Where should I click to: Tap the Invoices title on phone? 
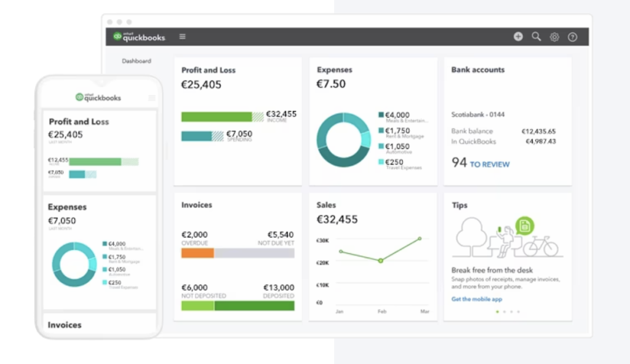tap(64, 325)
